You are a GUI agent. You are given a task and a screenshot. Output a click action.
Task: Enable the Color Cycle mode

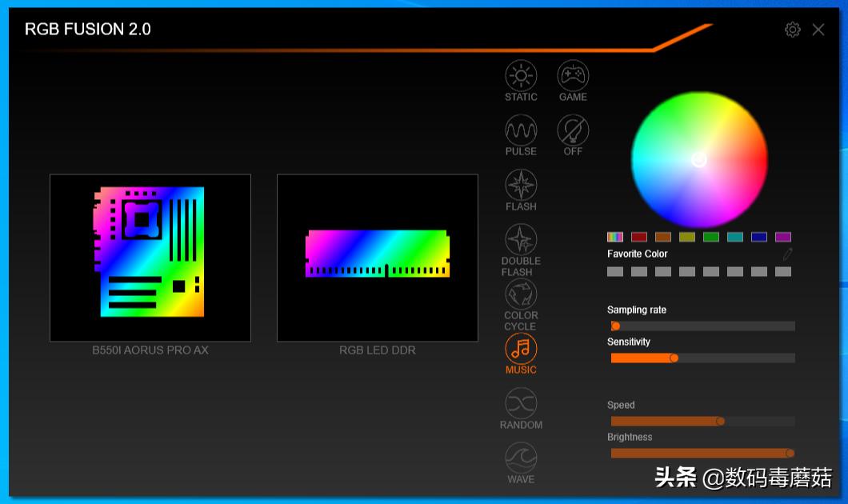coord(521,305)
